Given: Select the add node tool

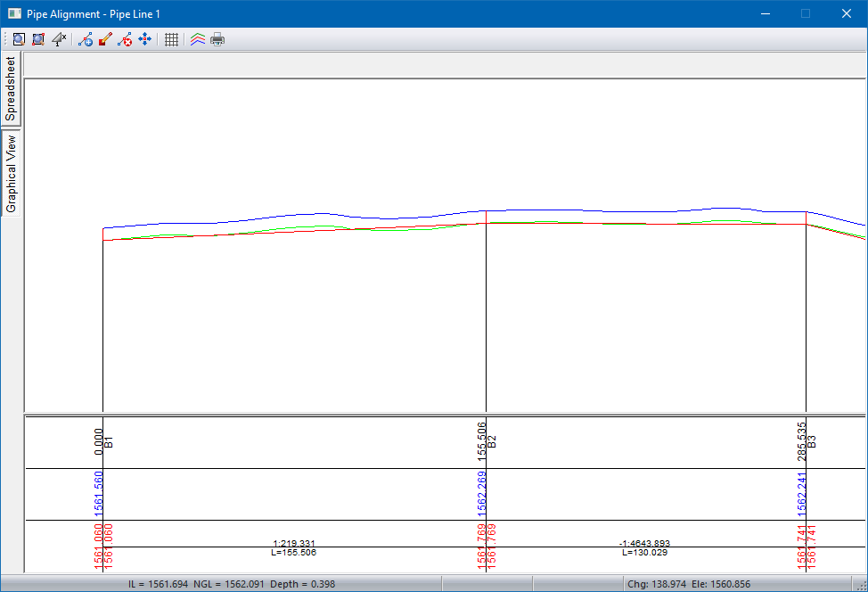Looking at the screenshot, I should 86,39.
